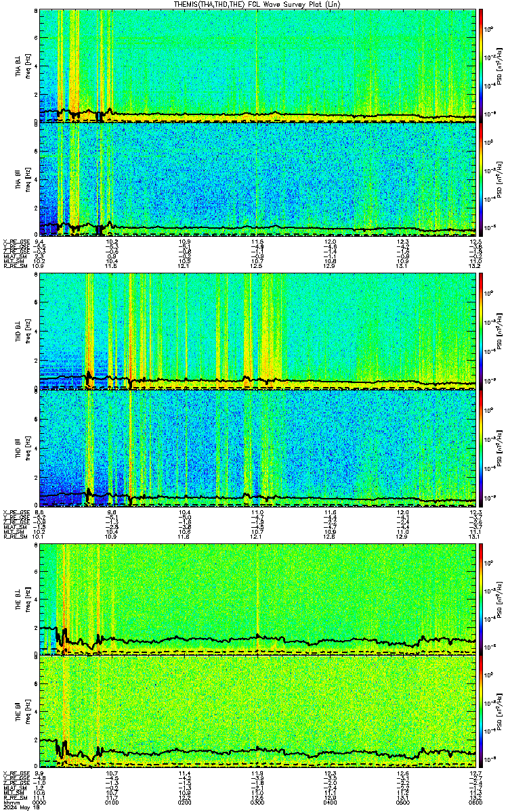Click the PSD color bar beside THA B-perpendicular panel

[482, 66]
